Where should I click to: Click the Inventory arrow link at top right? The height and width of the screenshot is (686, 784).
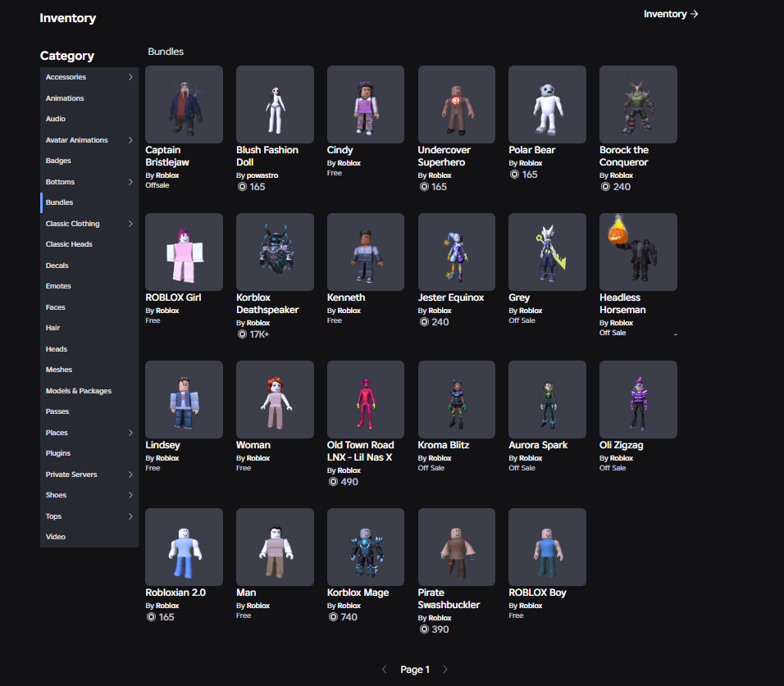point(670,14)
